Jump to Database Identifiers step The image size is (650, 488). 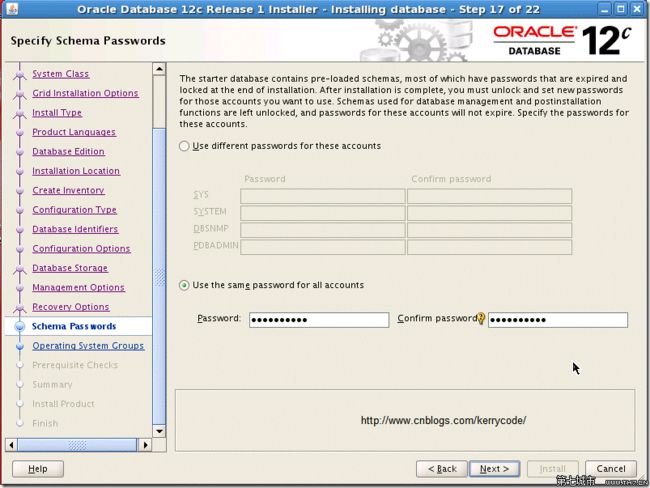(x=75, y=229)
